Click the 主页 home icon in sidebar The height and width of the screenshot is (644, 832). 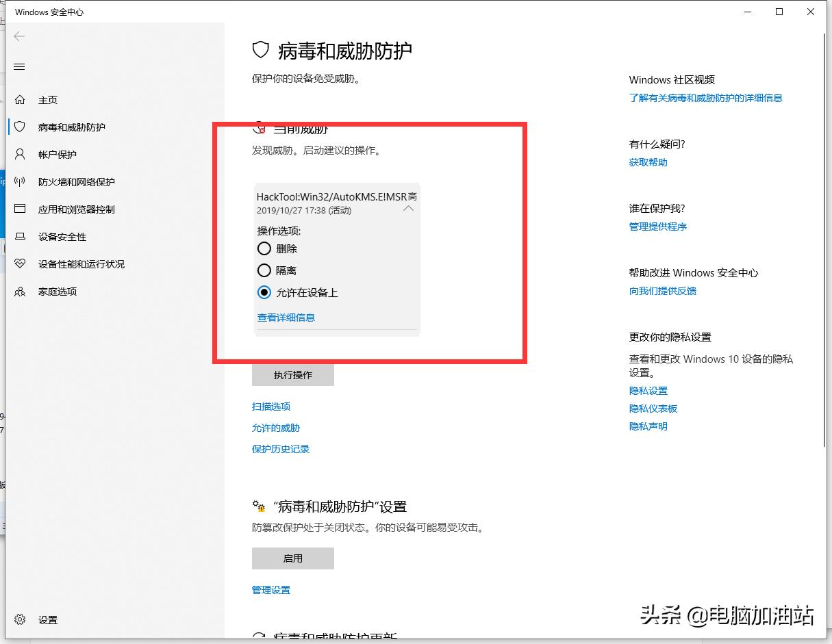[19, 99]
